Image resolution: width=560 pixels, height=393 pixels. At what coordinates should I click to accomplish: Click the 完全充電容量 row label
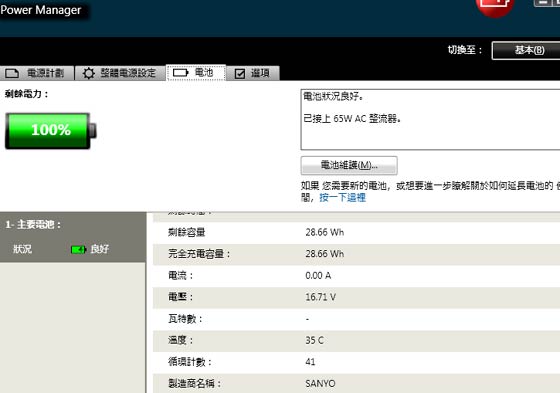coord(200,254)
